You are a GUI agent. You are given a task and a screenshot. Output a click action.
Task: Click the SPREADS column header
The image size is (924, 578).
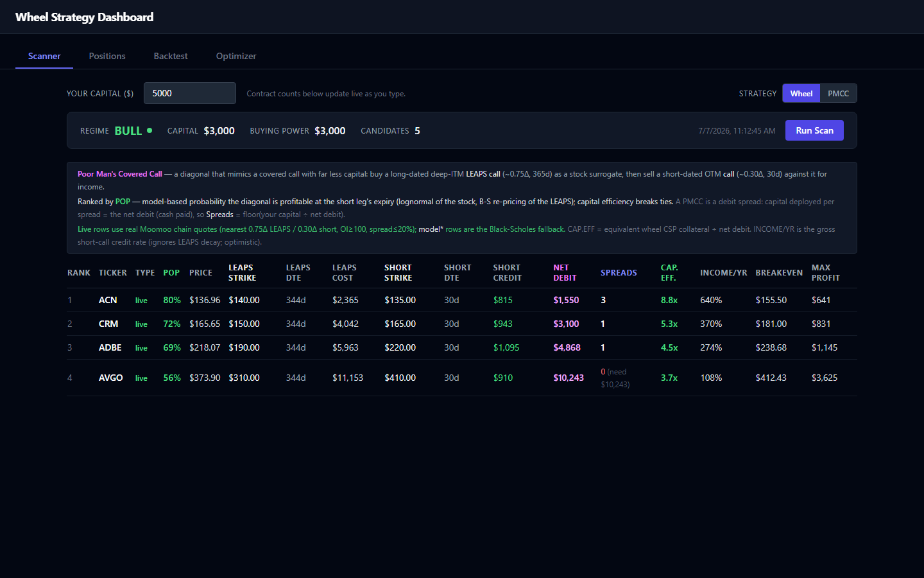coord(619,272)
